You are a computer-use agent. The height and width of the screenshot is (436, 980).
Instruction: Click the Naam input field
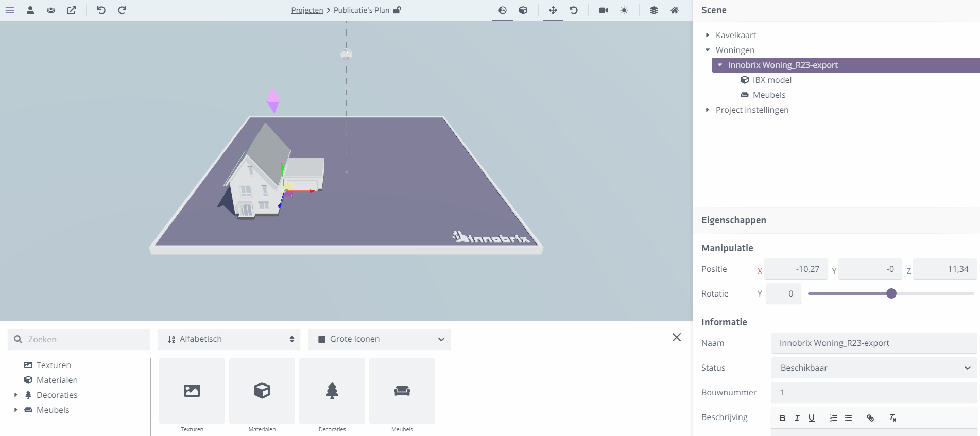pyautogui.click(x=874, y=343)
